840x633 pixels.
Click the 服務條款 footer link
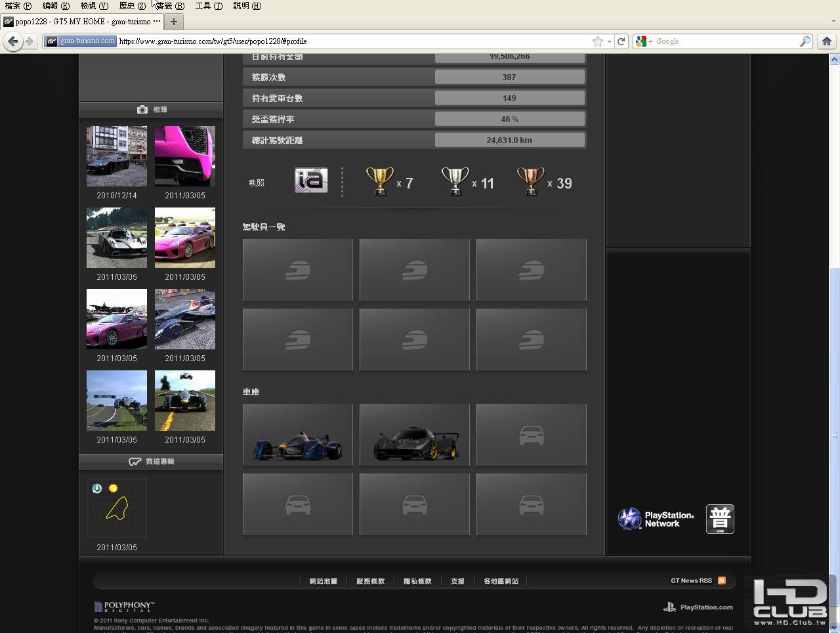[x=370, y=581]
